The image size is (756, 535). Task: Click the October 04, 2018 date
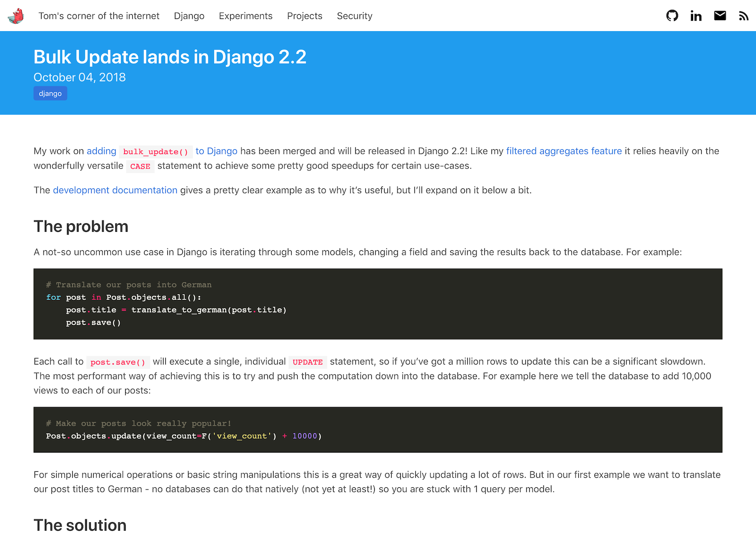click(79, 77)
